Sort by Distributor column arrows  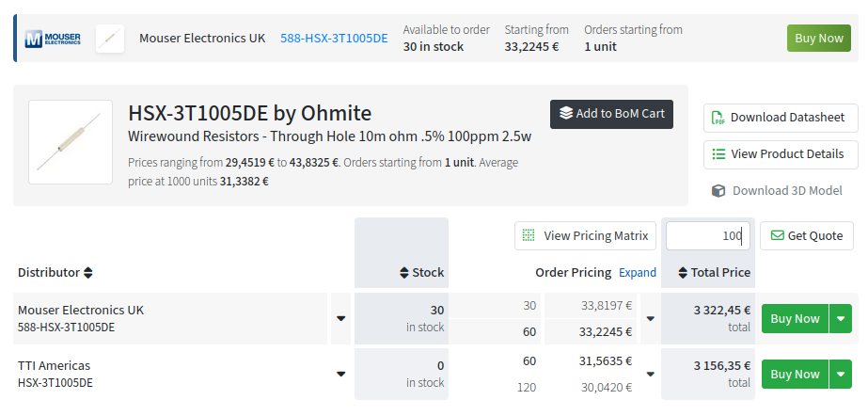[88, 273]
